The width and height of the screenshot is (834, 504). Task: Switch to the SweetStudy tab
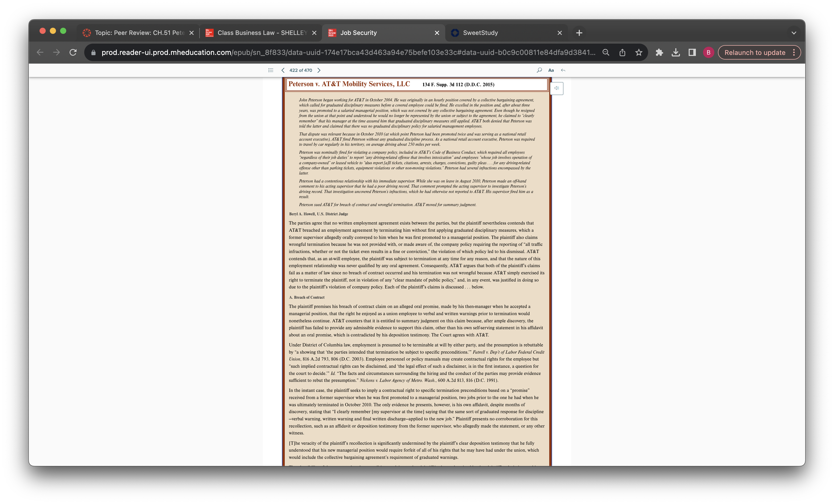(x=506, y=33)
